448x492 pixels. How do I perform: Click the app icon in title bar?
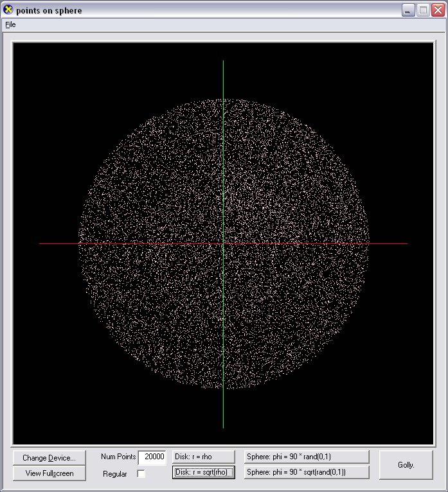[x=8, y=10]
